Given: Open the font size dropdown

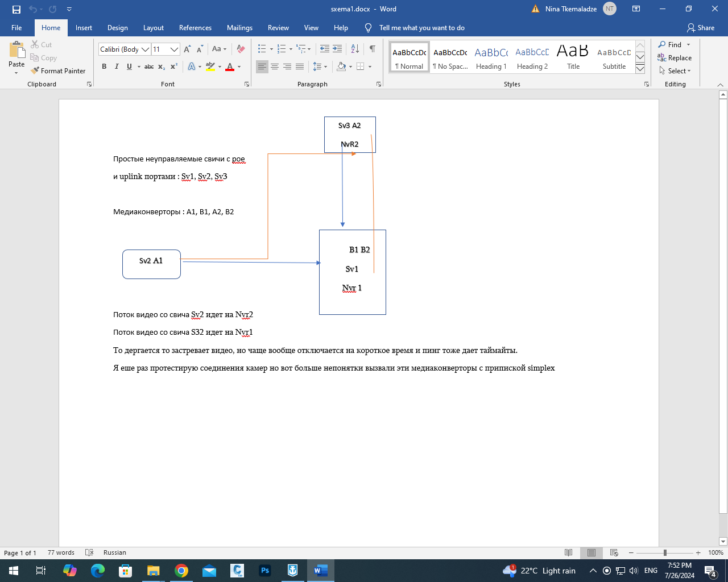Looking at the screenshot, I should [x=174, y=49].
